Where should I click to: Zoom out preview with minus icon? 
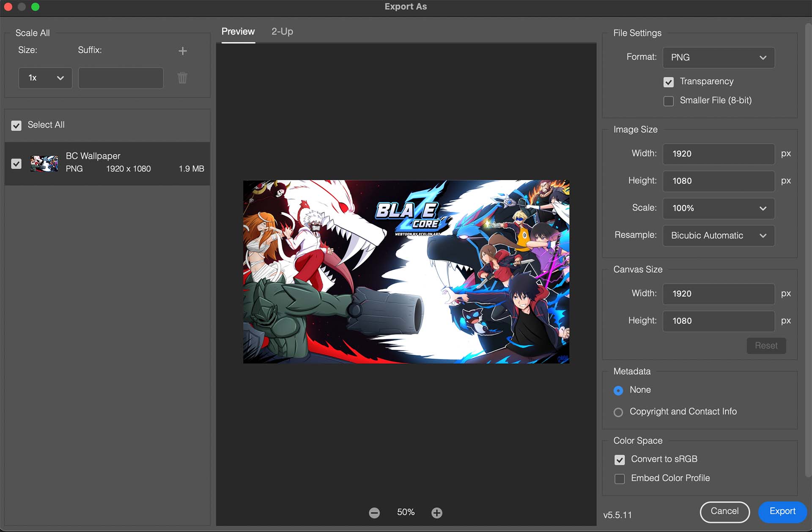374,513
